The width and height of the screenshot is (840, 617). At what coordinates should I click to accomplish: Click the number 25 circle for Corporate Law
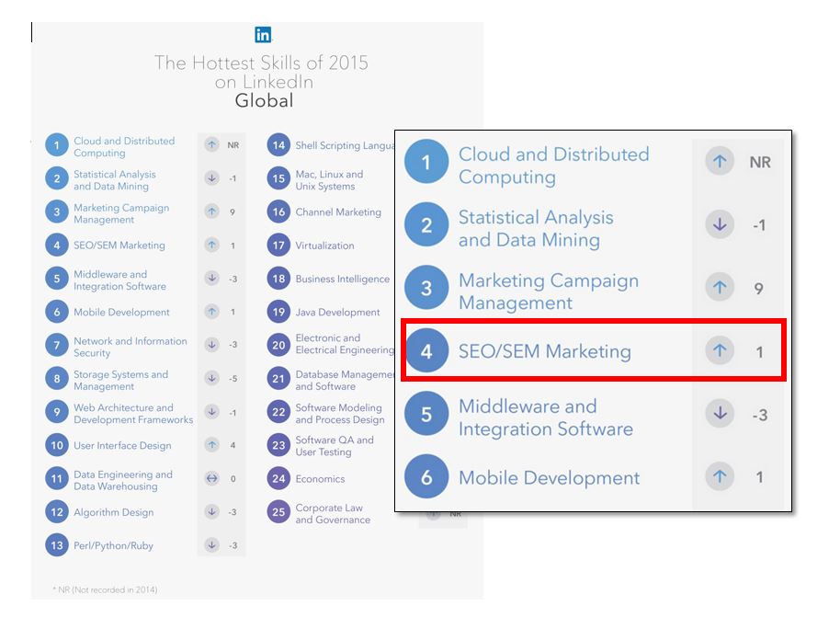[x=278, y=512]
